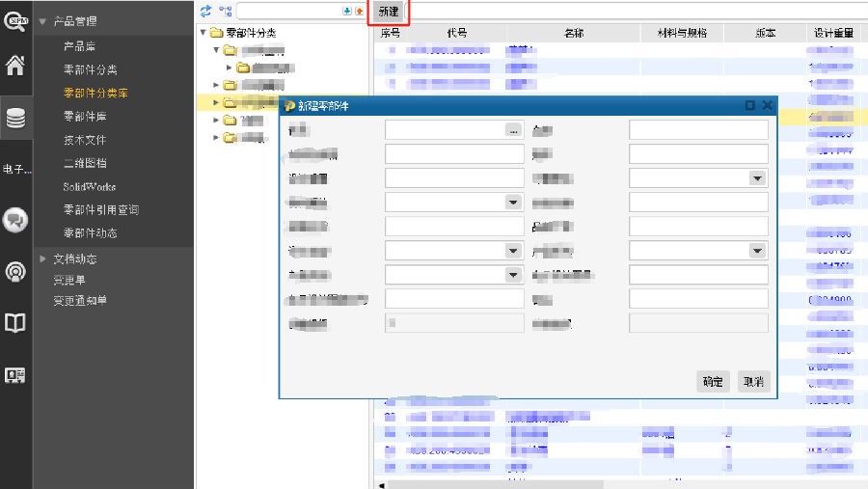Expand the 文档动态 menu section
This screenshot has height=489, width=868.
[43, 258]
